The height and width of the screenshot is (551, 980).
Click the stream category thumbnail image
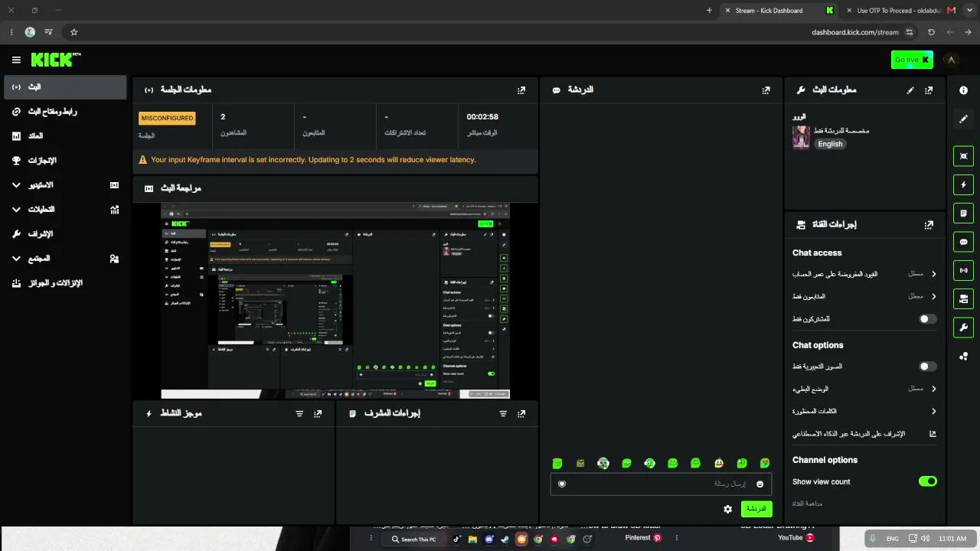pos(801,137)
